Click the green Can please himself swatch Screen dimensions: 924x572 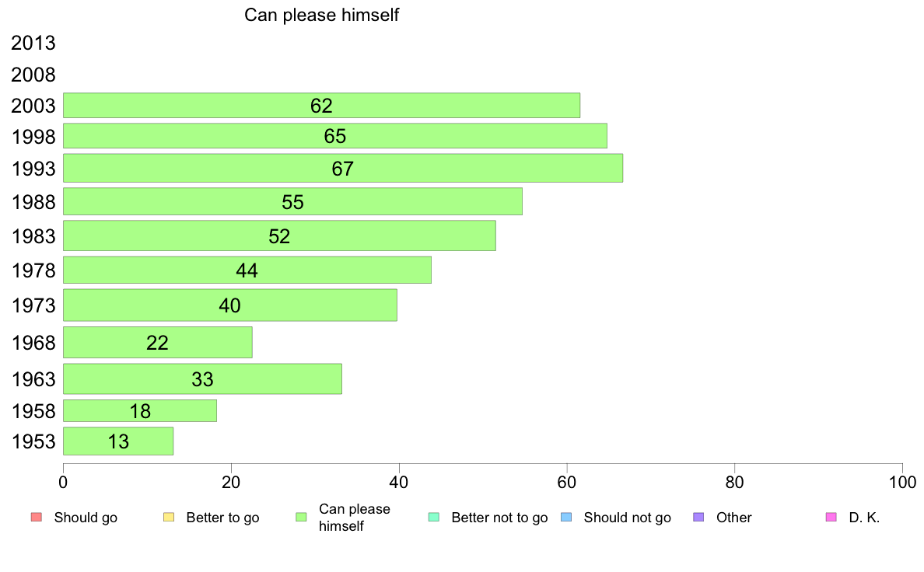pos(301,518)
